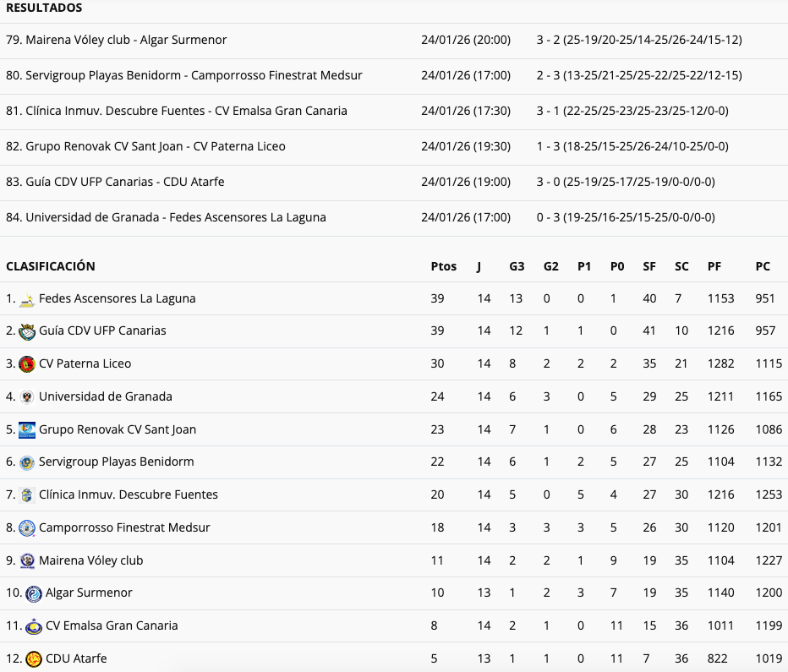This screenshot has width=788, height=672.
Task: Select match 83 Guía CDV UFP Canarias - CDU Atarfe
Action: [115, 182]
